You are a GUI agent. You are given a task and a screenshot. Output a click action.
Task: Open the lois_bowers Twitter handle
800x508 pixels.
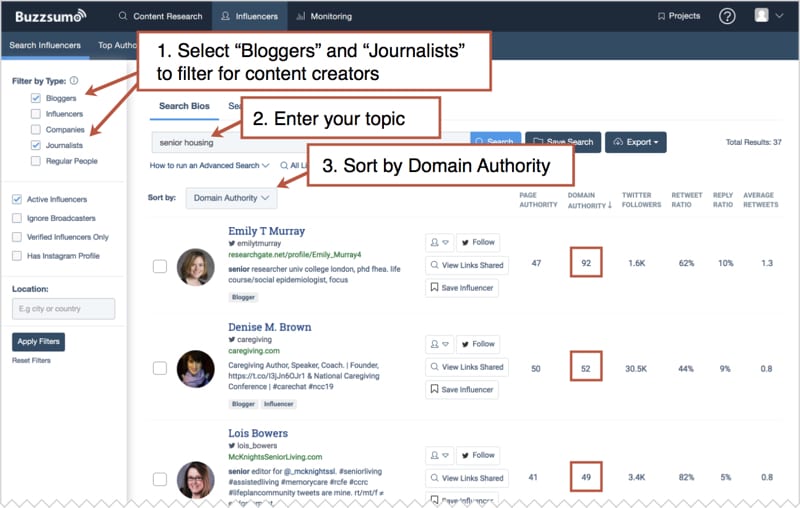(253, 445)
